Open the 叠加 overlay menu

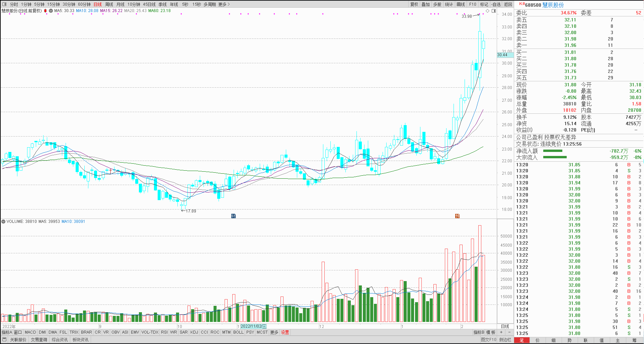(x=426, y=4)
